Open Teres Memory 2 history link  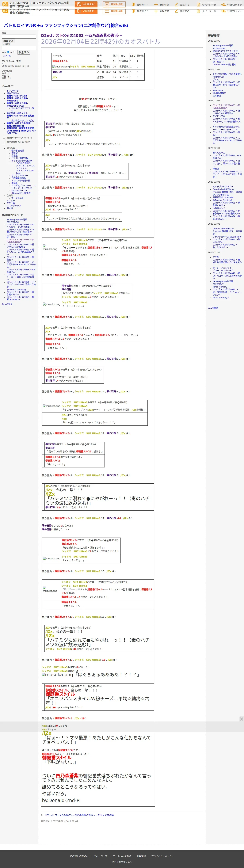pyautogui.click(x=221, y=298)
